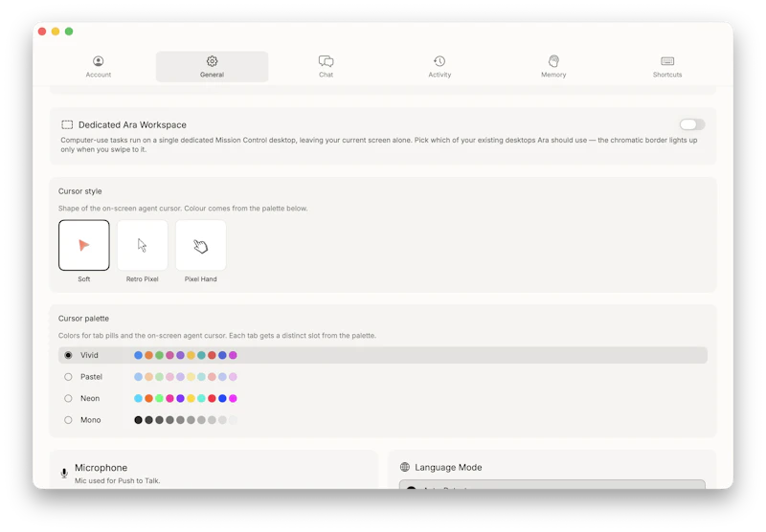This screenshot has height=532, width=766.
Task: Click the first blue swatch in Vivid row
Action: (138, 355)
